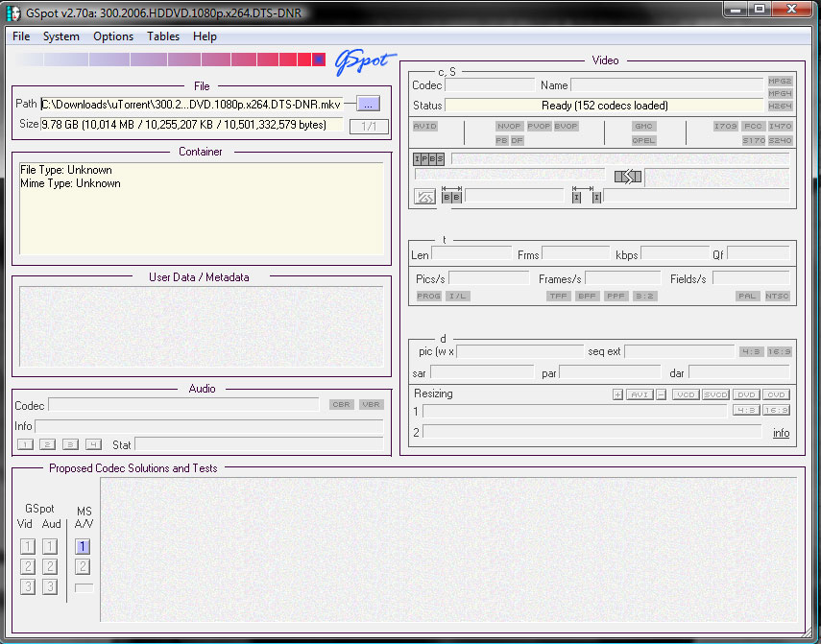Open the Tables menu
Viewport: 821px width, 644px height.
pyautogui.click(x=163, y=36)
